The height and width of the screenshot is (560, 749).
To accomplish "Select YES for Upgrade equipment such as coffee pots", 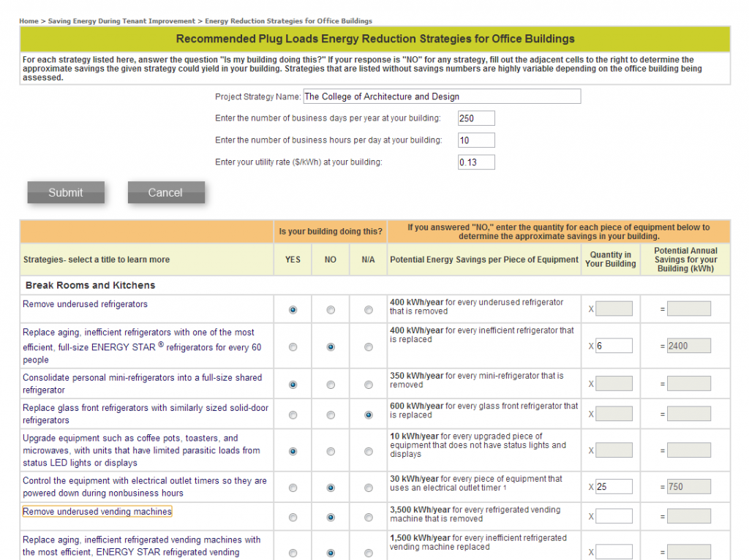I will (293, 452).
